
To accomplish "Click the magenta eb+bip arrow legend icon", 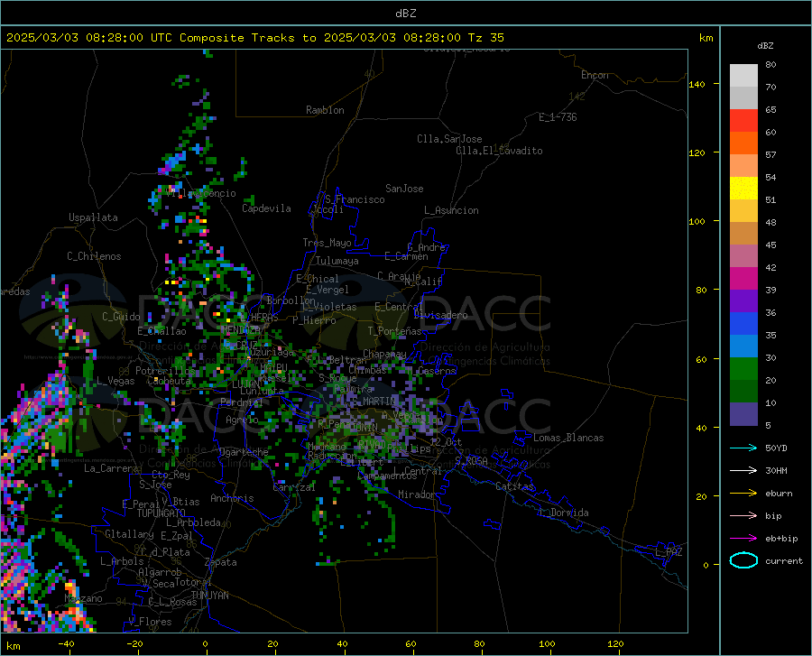I will [x=743, y=539].
